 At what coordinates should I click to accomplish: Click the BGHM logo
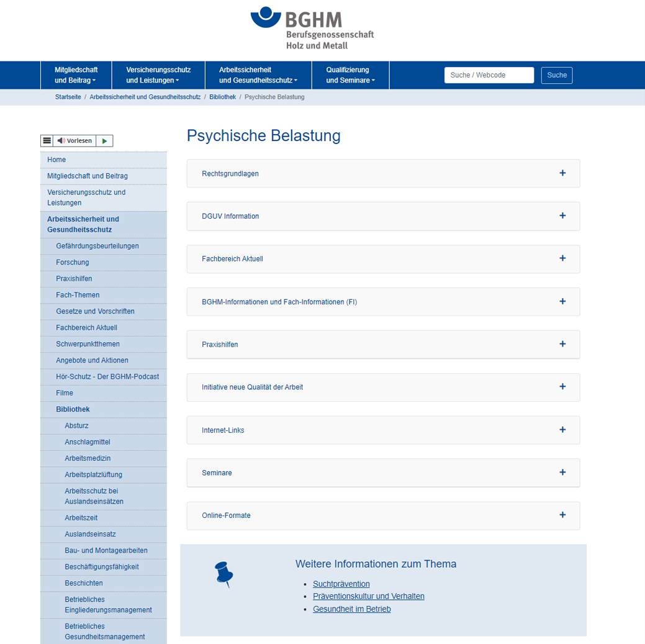(312, 28)
